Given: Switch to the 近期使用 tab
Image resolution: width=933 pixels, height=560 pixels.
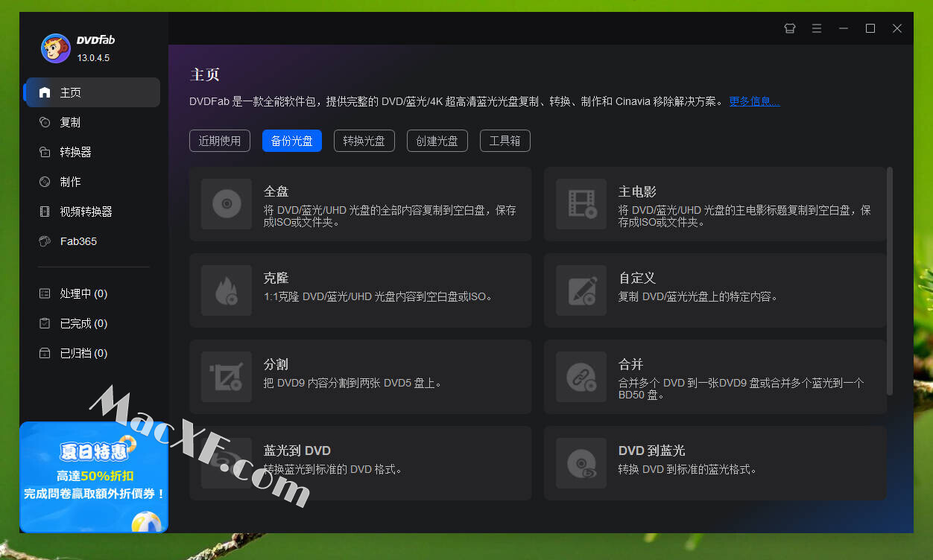Looking at the screenshot, I should (x=220, y=141).
